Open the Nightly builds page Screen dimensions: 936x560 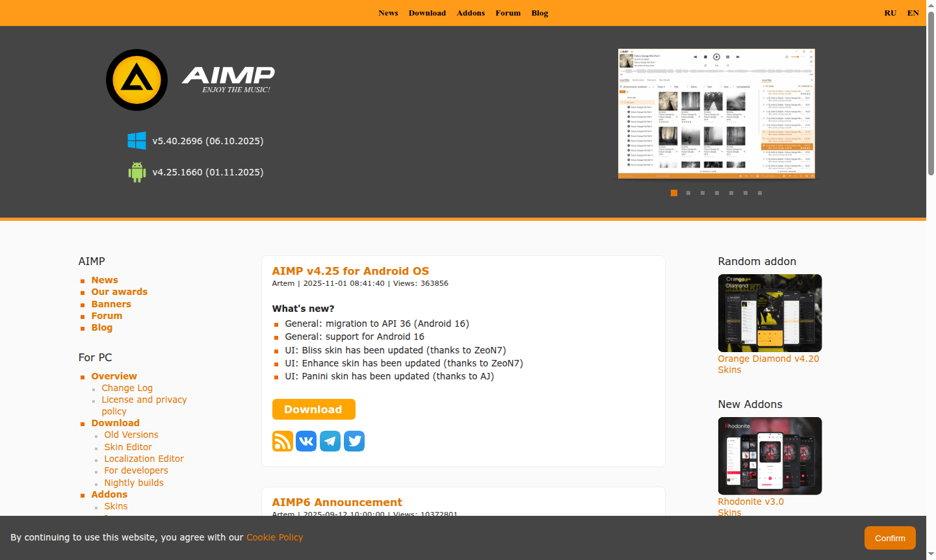[x=134, y=483]
